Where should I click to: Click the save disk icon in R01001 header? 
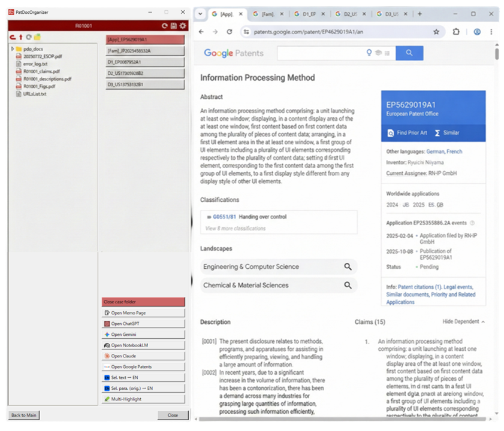[174, 26]
